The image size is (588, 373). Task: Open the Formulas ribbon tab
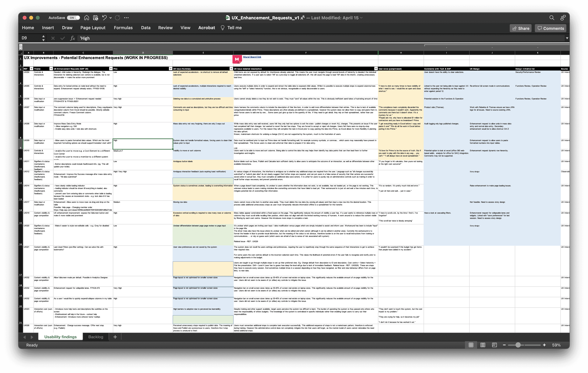pos(123,28)
